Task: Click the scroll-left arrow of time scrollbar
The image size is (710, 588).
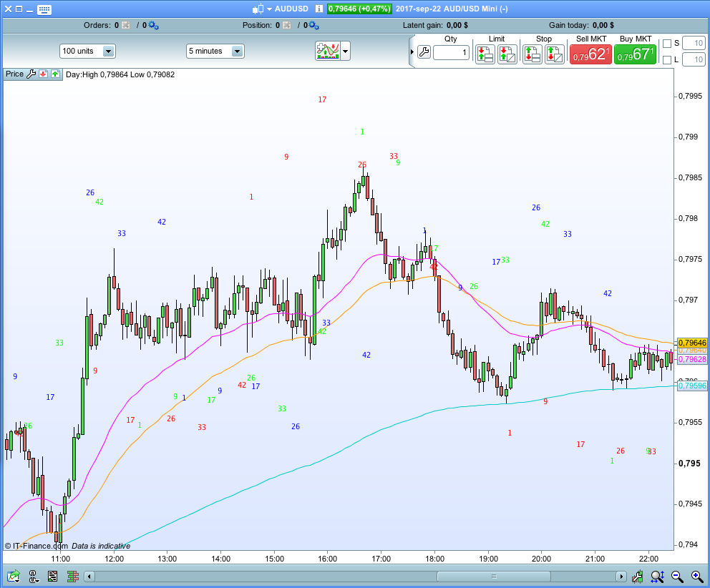Action: click(x=89, y=577)
